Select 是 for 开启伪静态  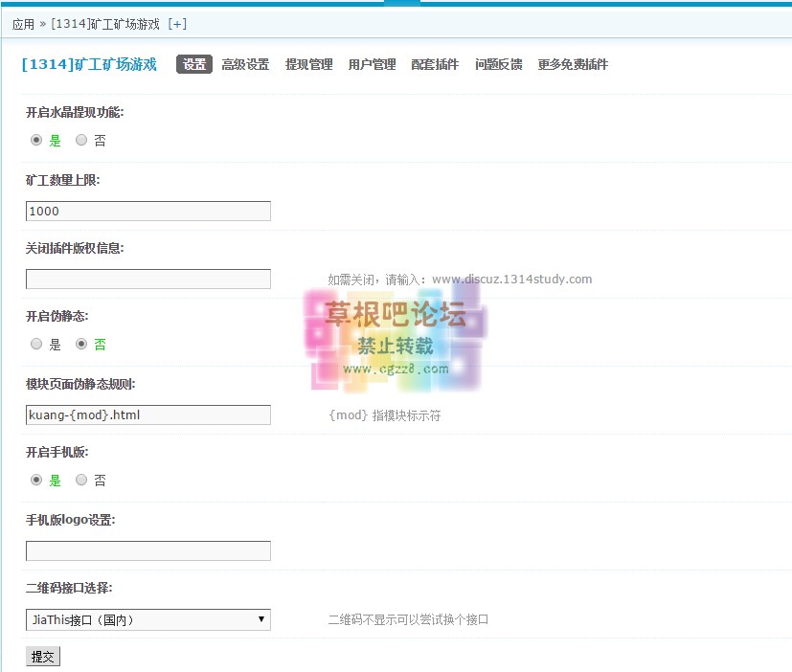[x=36, y=344]
